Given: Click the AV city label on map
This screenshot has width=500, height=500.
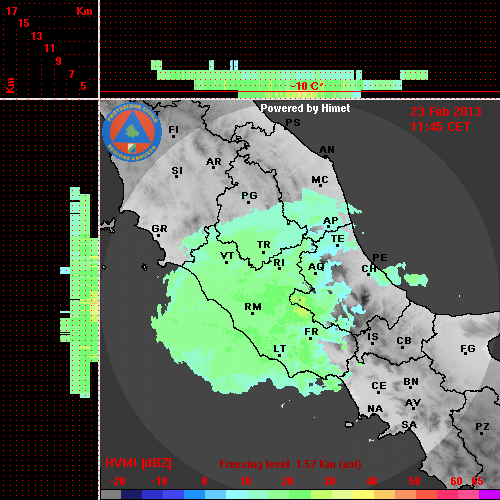Looking at the screenshot, I should (x=413, y=403).
